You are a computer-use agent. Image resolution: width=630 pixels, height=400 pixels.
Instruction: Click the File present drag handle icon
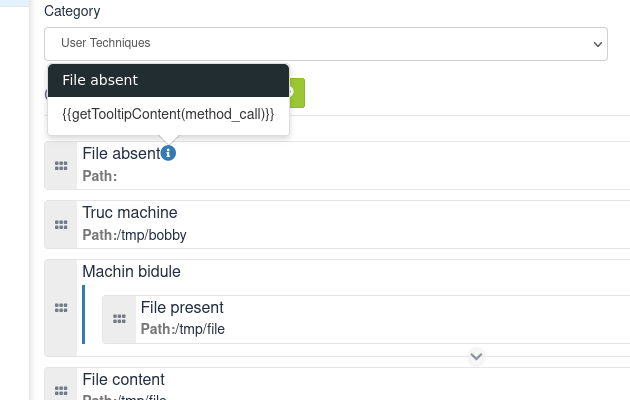coord(119,319)
